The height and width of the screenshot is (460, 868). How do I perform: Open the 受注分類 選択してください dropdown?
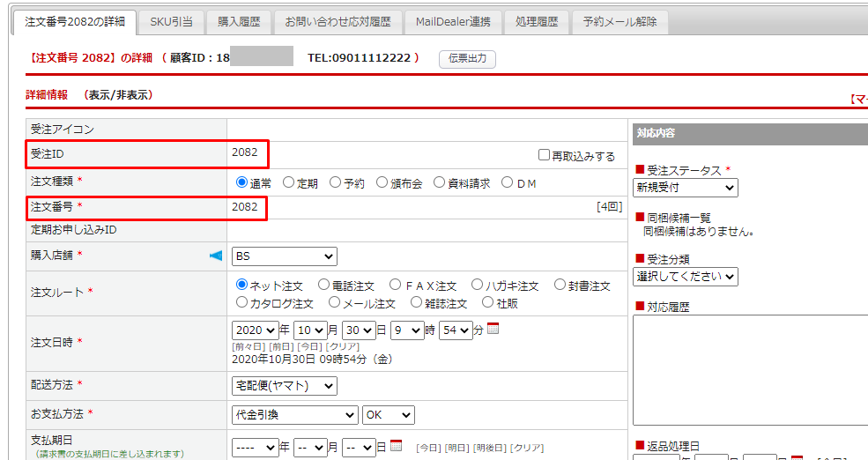[686, 277]
